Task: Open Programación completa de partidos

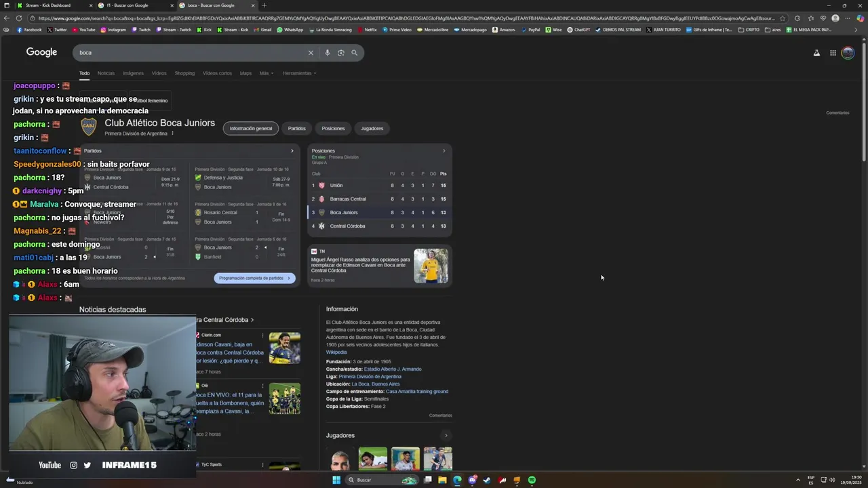Action: (254, 278)
